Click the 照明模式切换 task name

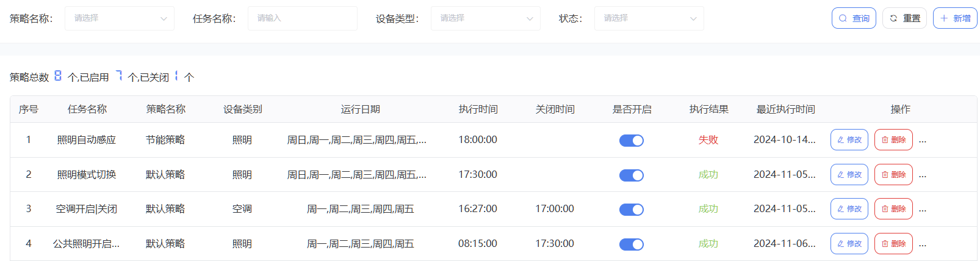click(87, 175)
